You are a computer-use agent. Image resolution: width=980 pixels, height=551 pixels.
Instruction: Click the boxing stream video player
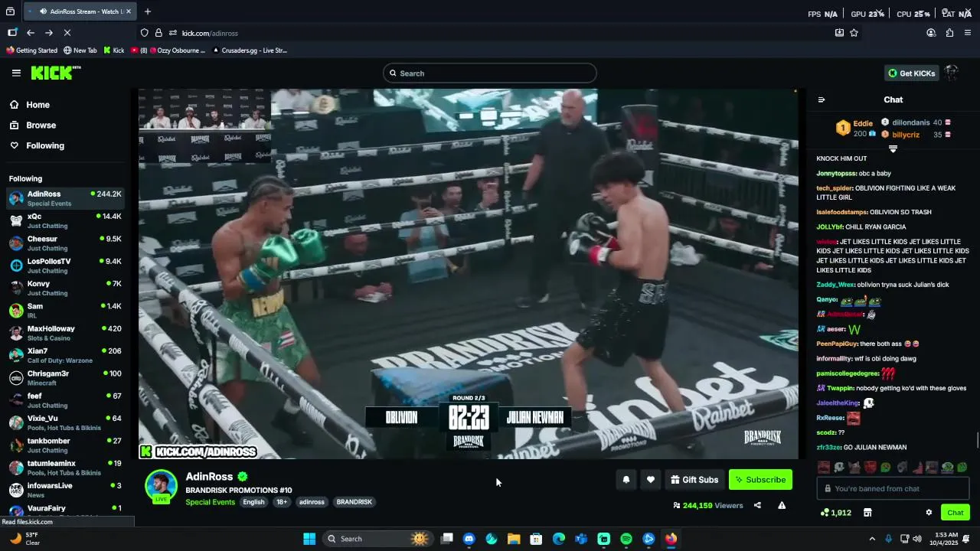click(x=469, y=274)
